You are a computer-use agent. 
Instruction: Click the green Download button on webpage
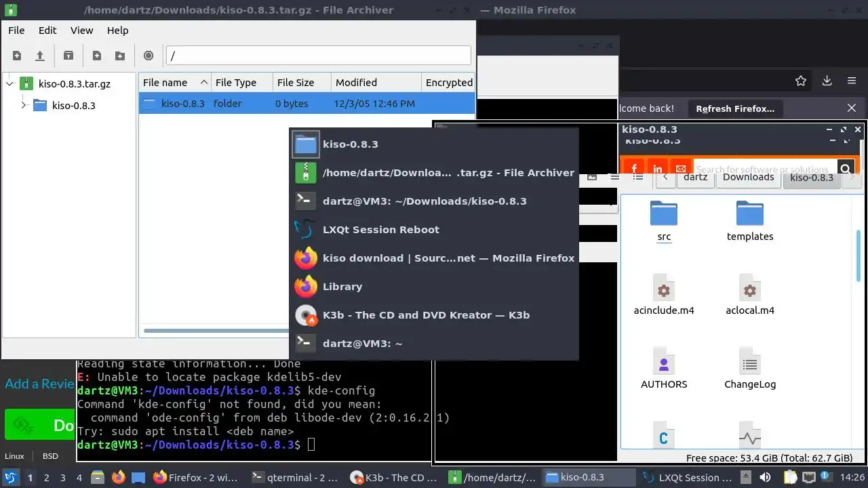click(38, 425)
